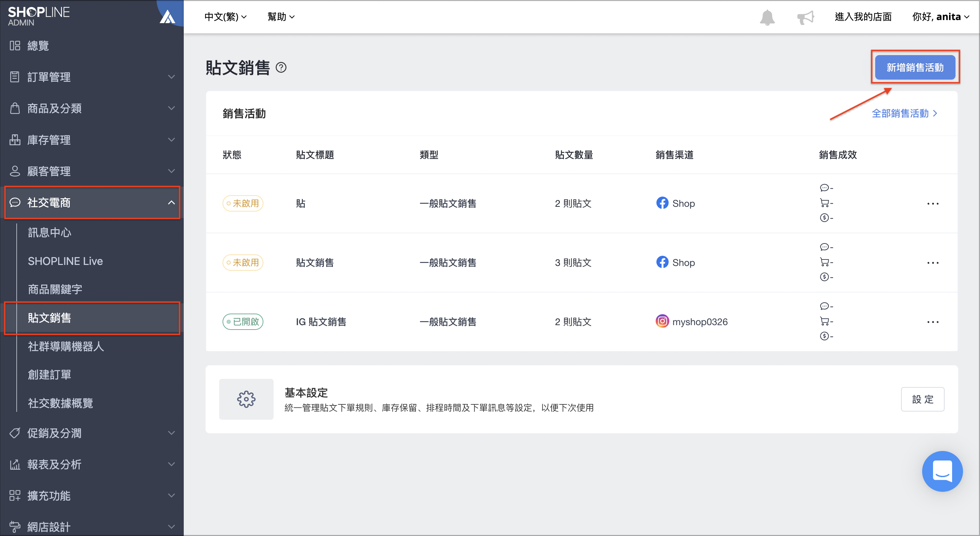
Task: Open the three-dot menu for 貼文銷售 row
Action: click(932, 263)
